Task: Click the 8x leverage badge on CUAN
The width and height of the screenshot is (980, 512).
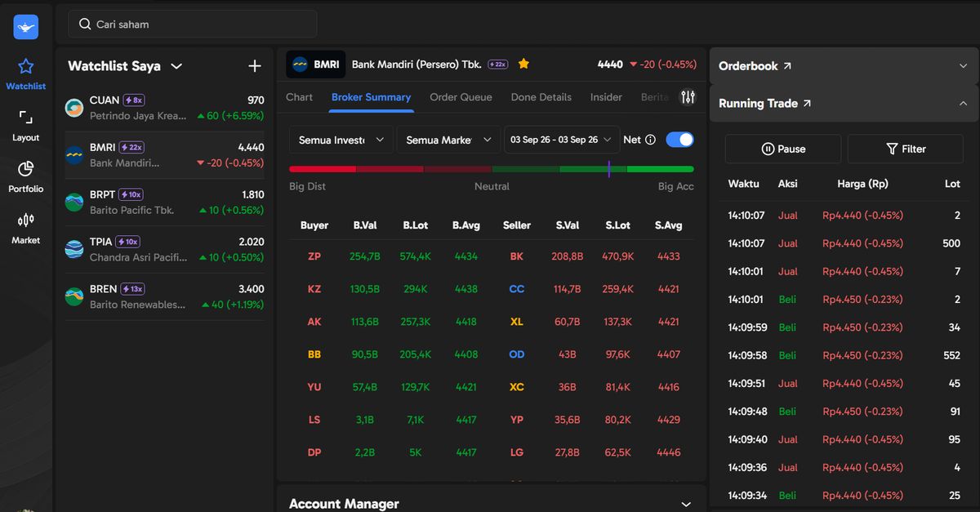Action: 134,100
